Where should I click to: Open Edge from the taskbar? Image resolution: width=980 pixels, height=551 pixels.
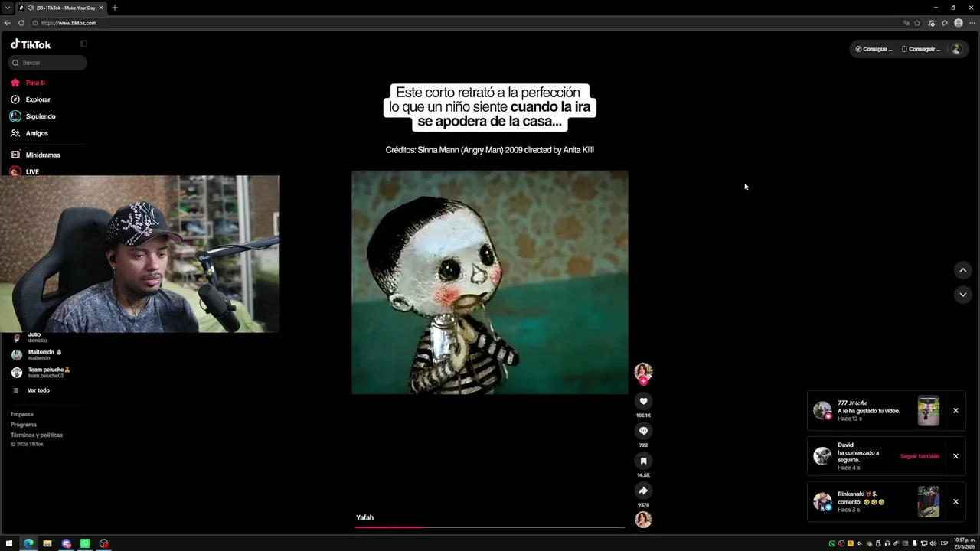28,543
